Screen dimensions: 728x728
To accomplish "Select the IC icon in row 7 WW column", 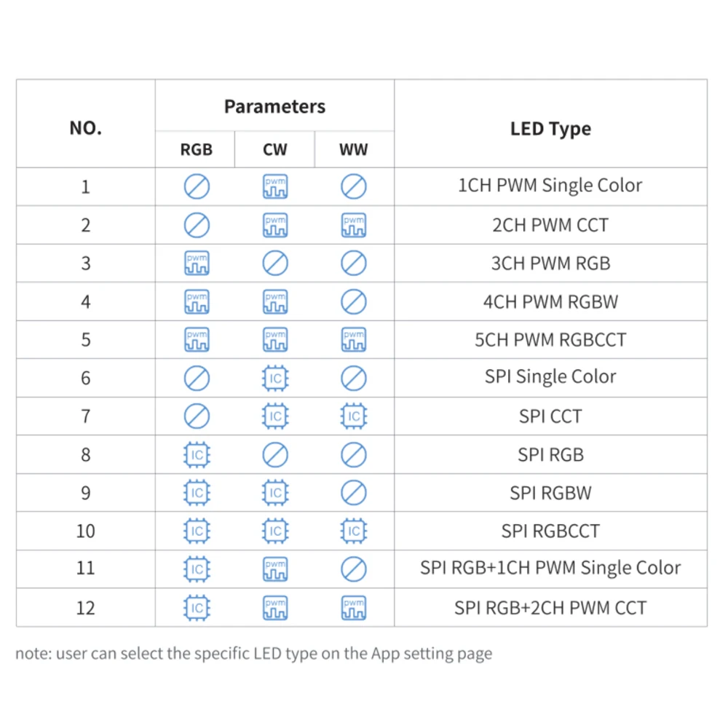I will coord(353,416).
